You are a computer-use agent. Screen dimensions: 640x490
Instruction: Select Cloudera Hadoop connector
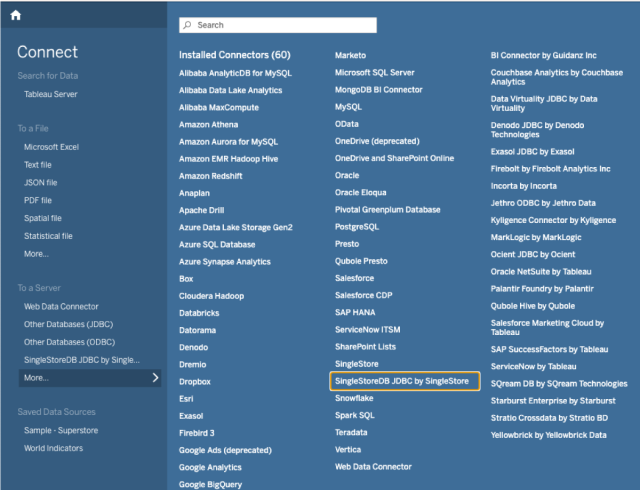click(x=211, y=296)
